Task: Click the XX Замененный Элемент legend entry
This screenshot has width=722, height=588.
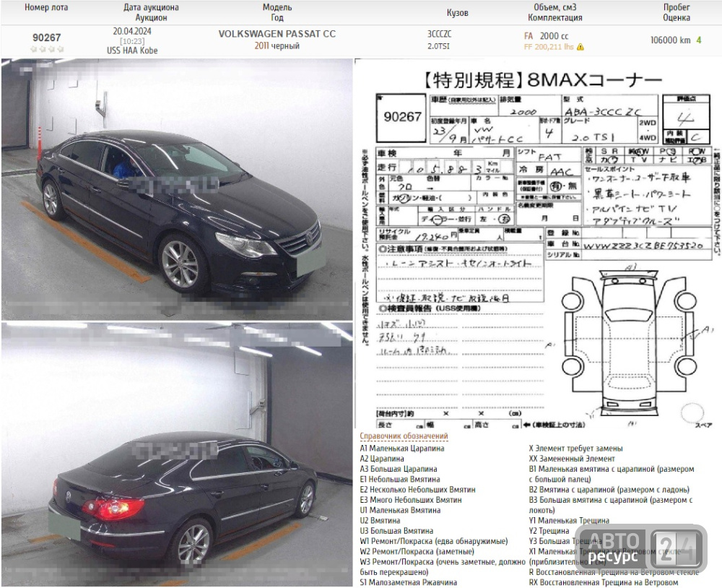Action: click(x=571, y=459)
